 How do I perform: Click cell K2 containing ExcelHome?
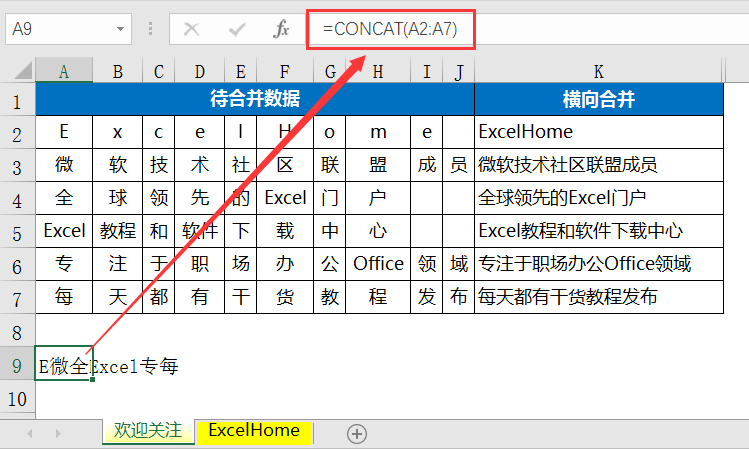click(599, 132)
